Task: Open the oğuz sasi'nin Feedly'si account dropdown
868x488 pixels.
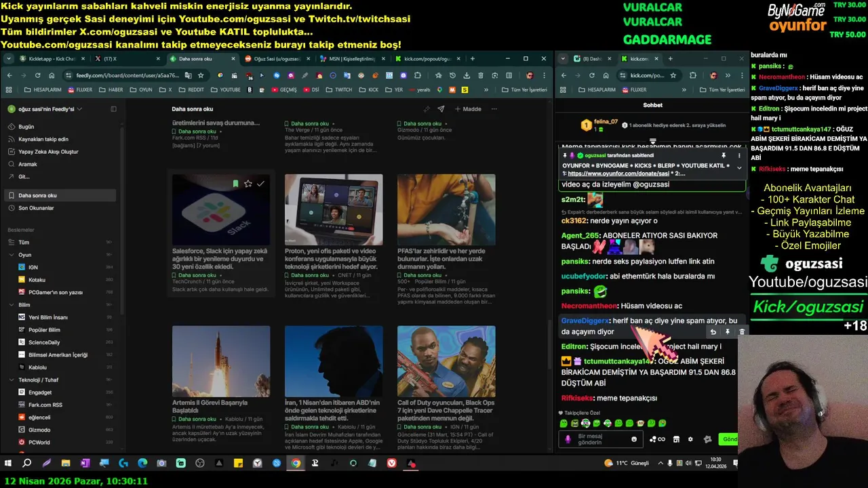Action: click(45, 109)
